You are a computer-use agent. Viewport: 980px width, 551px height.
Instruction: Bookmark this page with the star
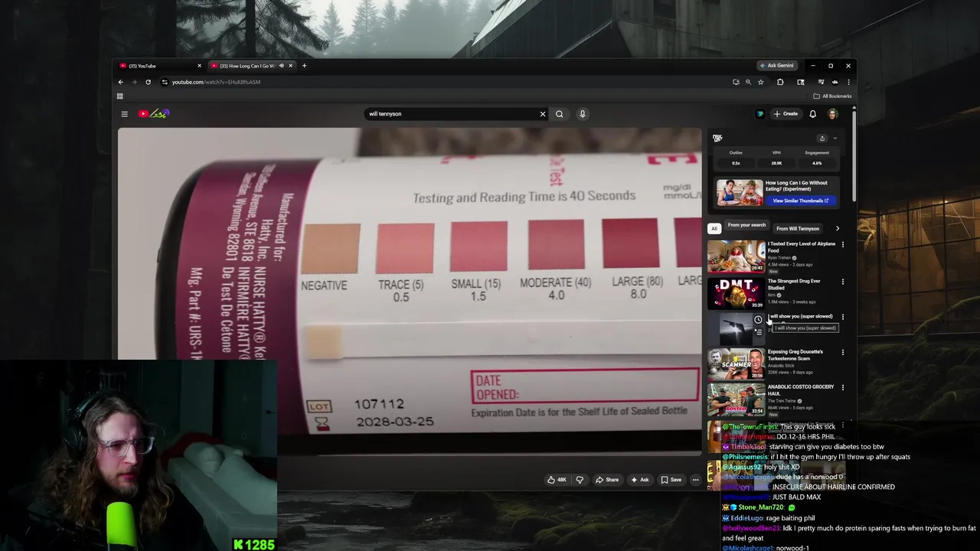[x=760, y=82]
